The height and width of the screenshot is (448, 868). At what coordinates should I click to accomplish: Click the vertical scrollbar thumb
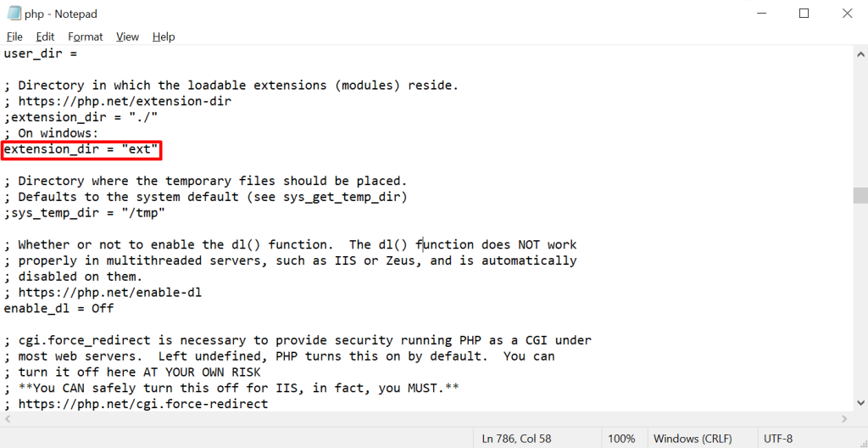tap(860, 195)
